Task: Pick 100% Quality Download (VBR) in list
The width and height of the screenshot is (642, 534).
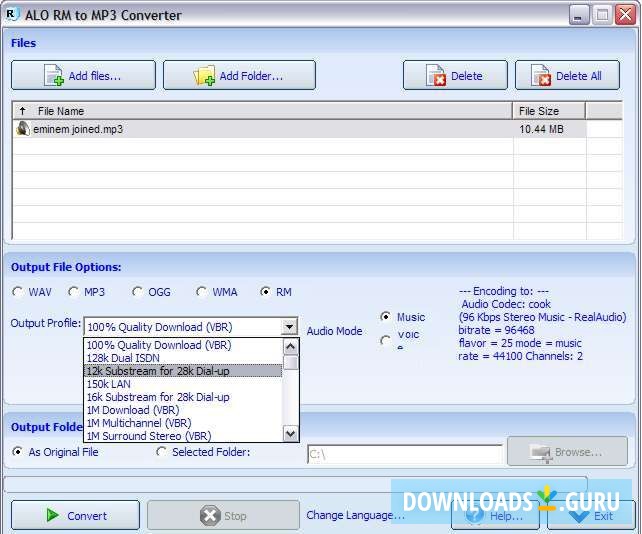Action: [x=183, y=345]
